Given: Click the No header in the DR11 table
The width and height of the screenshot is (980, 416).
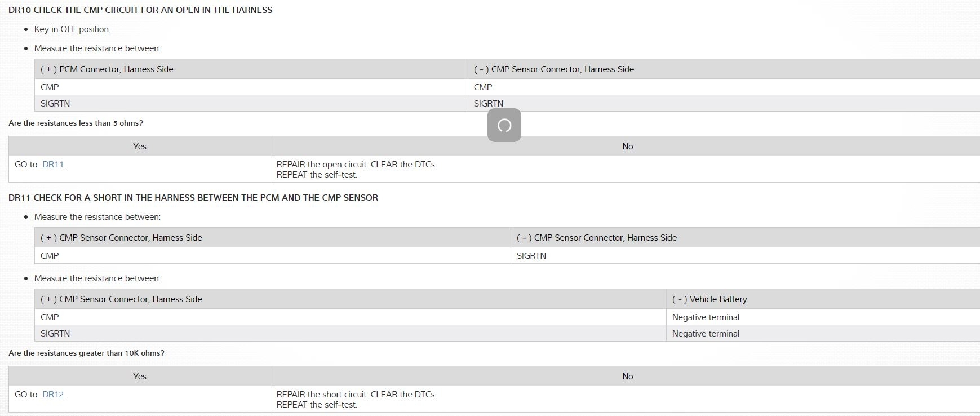Looking at the screenshot, I should point(627,377).
